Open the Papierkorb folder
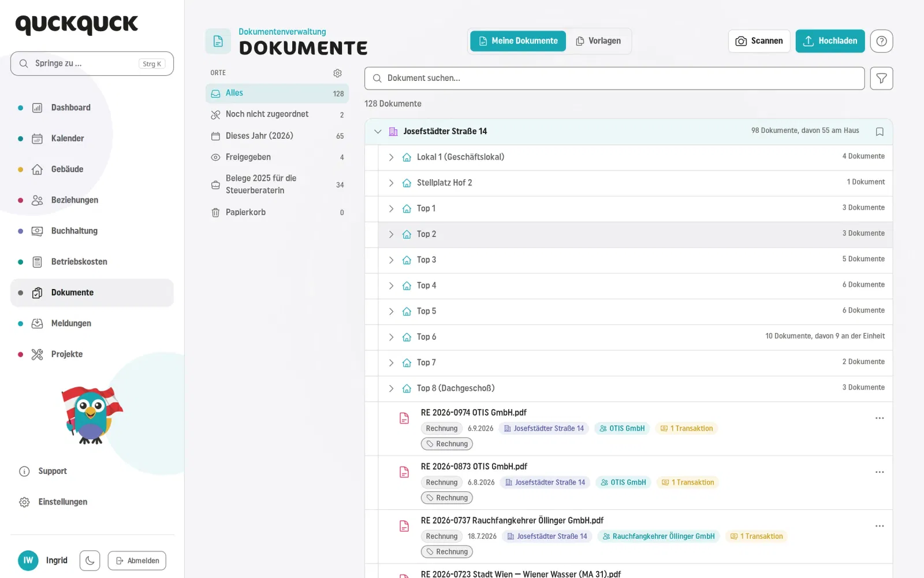The height and width of the screenshot is (578, 924). [x=277, y=212]
